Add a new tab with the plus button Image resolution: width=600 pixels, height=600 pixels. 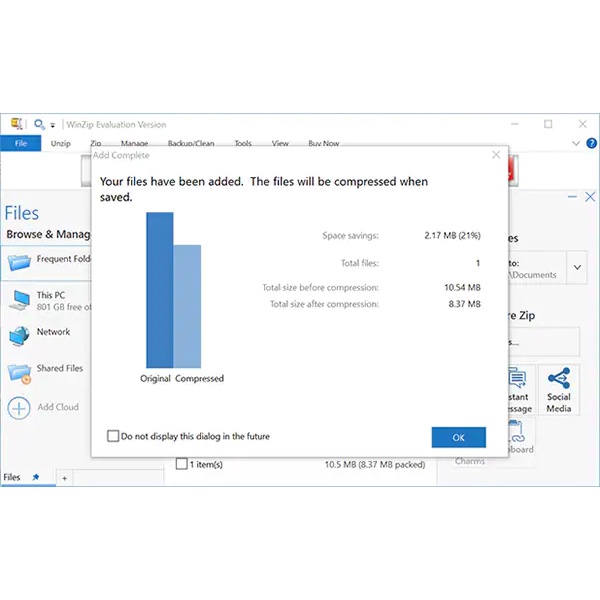[65, 479]
